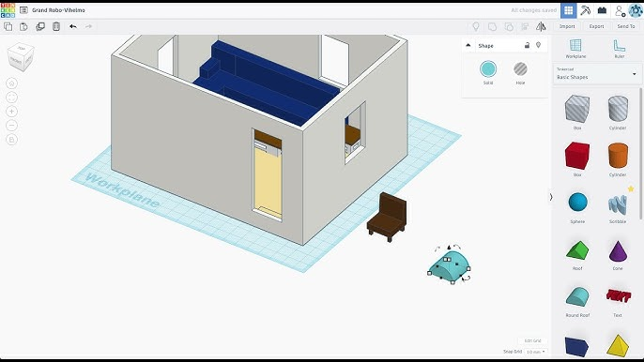Click the Delete trash icon

click(56, 26)
